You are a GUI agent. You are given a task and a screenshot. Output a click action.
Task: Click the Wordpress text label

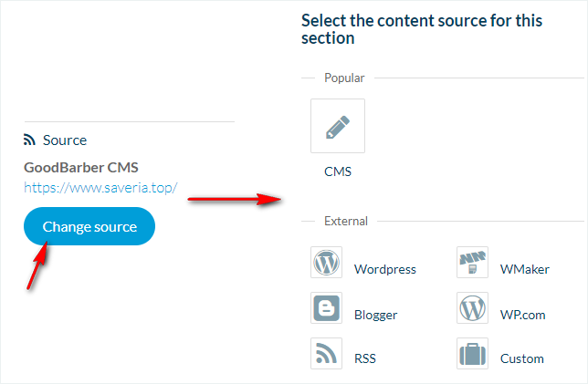(385, 269)
